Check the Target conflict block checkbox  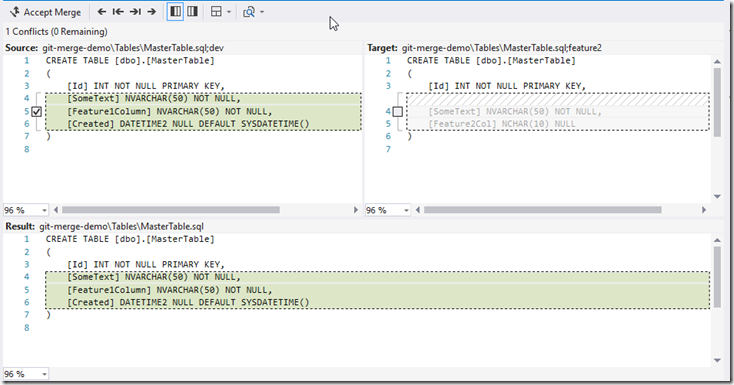(x=397, y=111)
